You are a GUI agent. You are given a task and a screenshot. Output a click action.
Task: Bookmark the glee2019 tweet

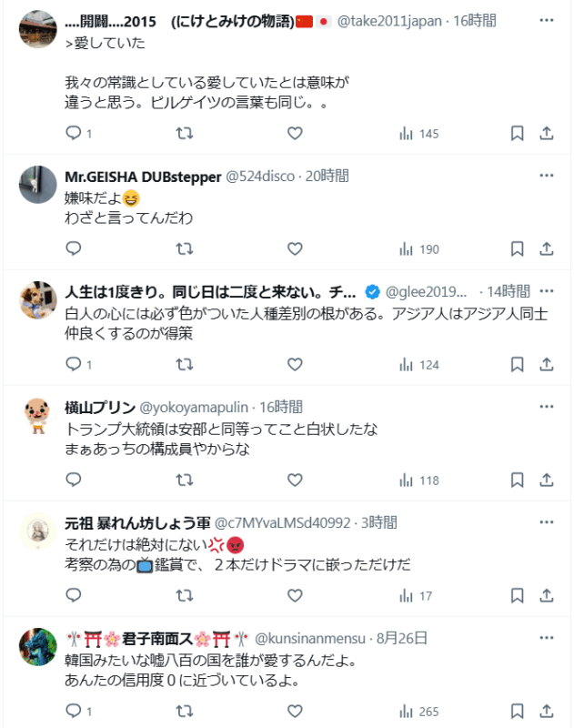click(x=517, y=365)
